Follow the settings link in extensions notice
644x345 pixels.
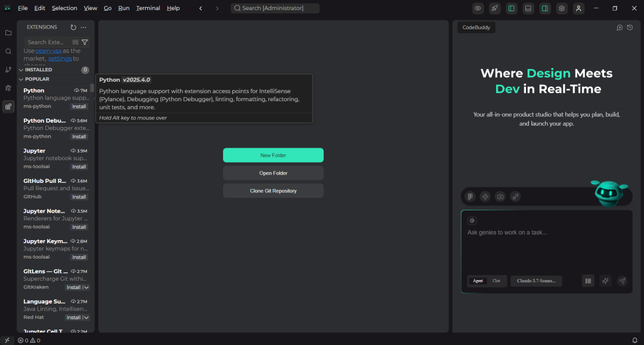60,58
